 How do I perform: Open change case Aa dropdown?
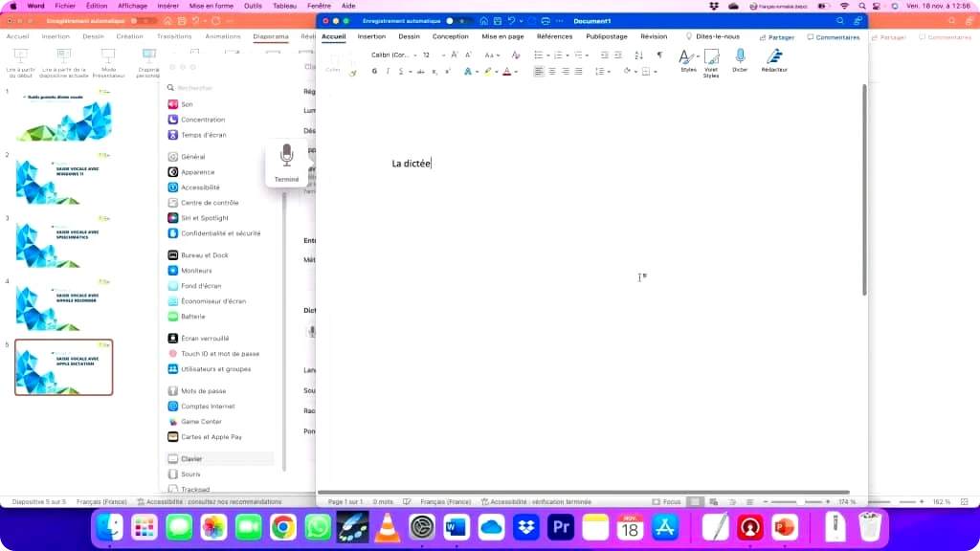(492, 55)
